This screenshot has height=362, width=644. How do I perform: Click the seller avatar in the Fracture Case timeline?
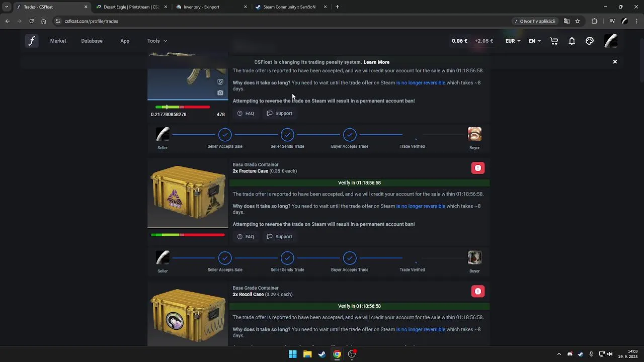(x=163, y=258)
